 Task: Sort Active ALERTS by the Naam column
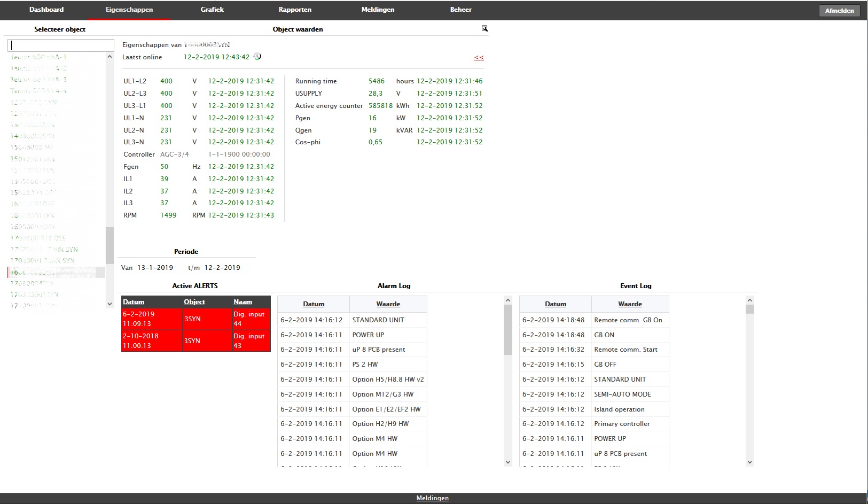pyautogui.click(x=242, y=302)
